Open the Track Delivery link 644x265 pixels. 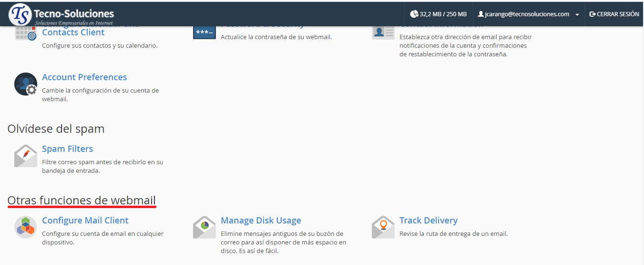pos(428,221)
